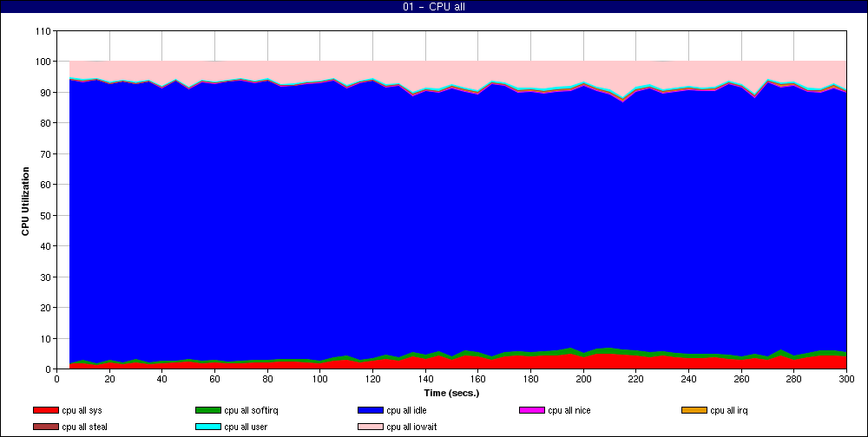This screenshot has width=868, height=437.
Task: Click the "Time (secs.)" x-axis title
Action: pos(451,393)
